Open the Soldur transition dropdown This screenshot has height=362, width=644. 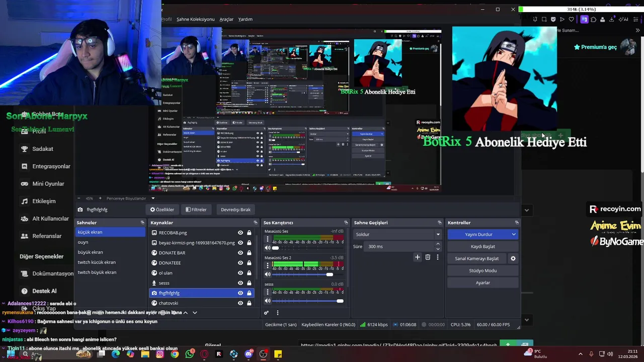click(397, 234)
